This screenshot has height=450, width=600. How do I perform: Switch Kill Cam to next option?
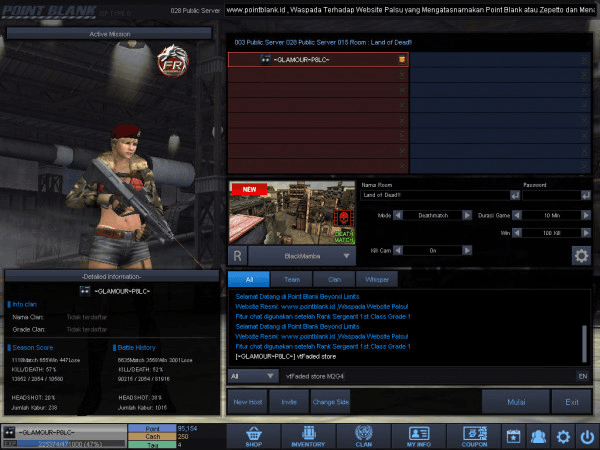coord(467,251)
